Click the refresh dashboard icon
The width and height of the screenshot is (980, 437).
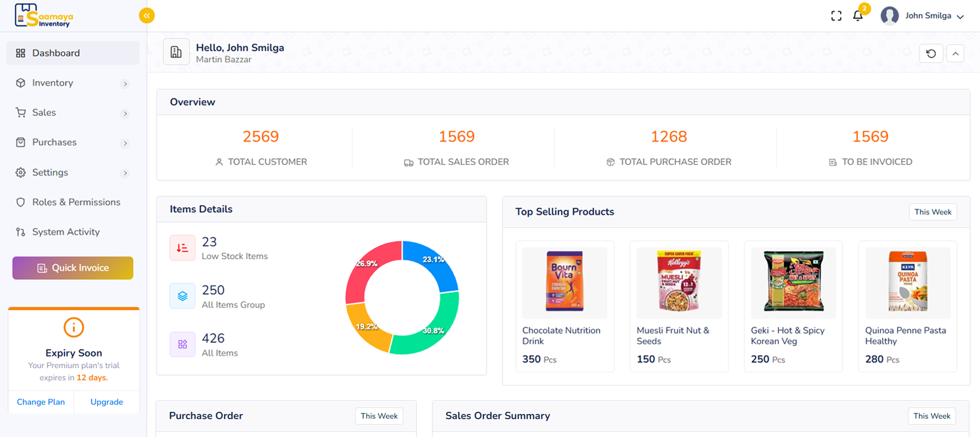click(x=931, y=54)
